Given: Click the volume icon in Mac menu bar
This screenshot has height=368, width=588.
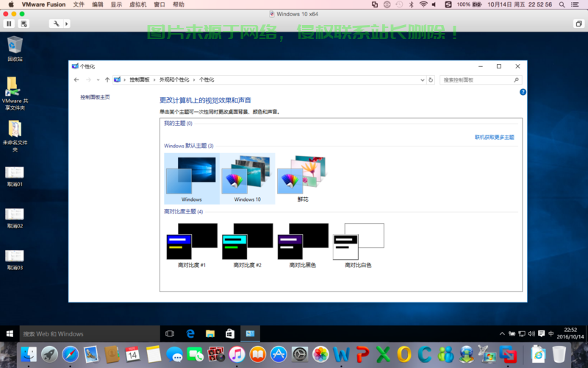Looking at the screenshot, I should point(434,4).
